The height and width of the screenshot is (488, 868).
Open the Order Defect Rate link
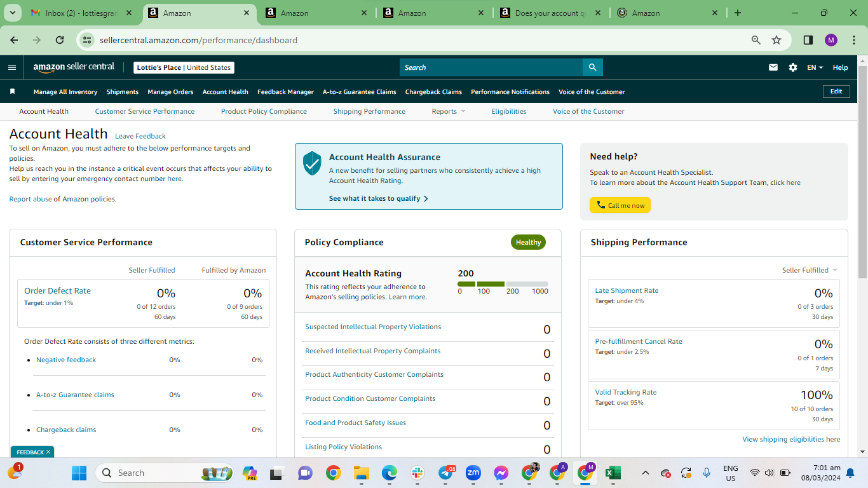(57, 290)
